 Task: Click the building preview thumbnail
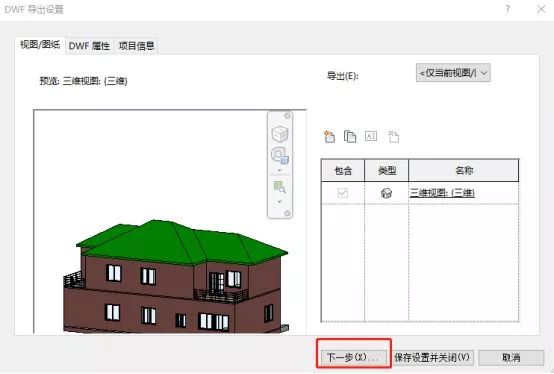point(170,221)
